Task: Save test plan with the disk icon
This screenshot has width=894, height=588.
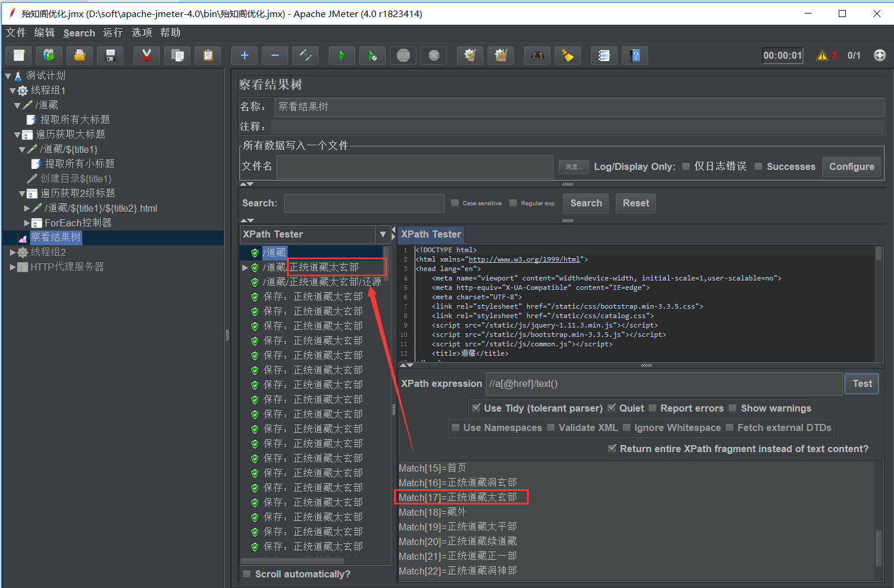Action: point(110,55)
